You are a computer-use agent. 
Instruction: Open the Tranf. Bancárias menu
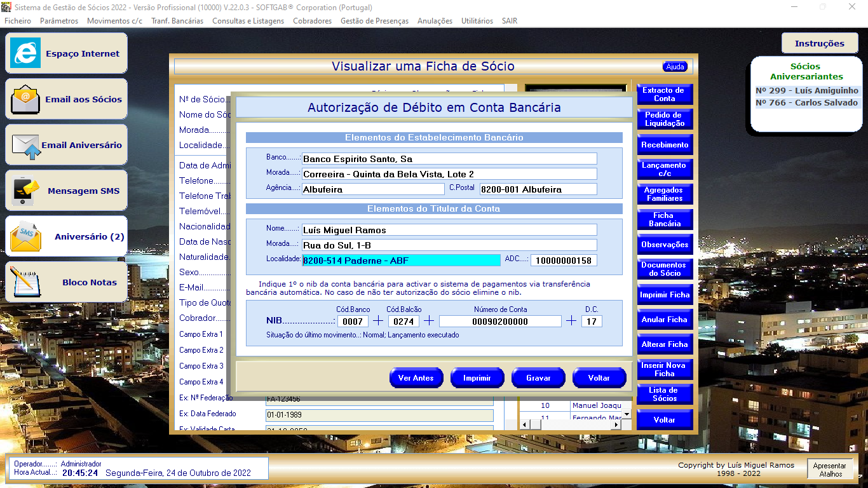[x=177, y=21]
